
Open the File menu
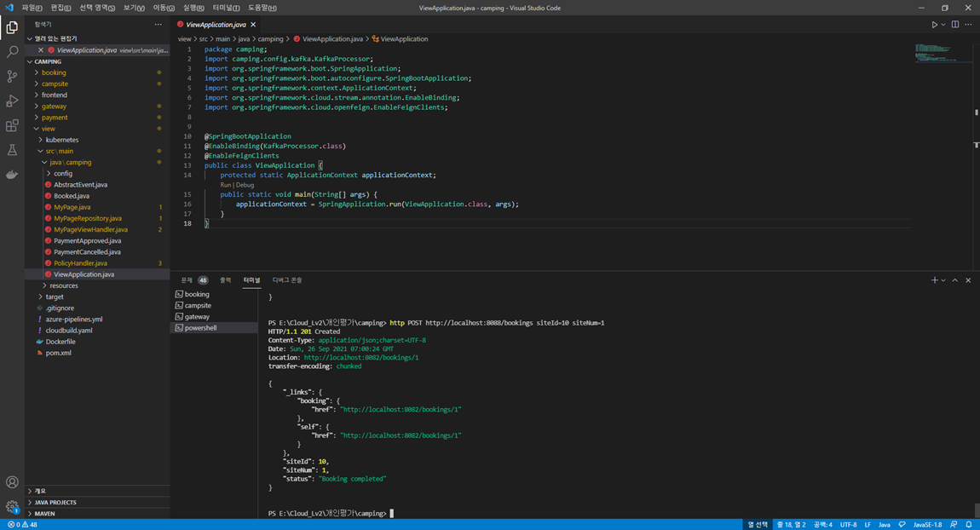coord(32,8)
